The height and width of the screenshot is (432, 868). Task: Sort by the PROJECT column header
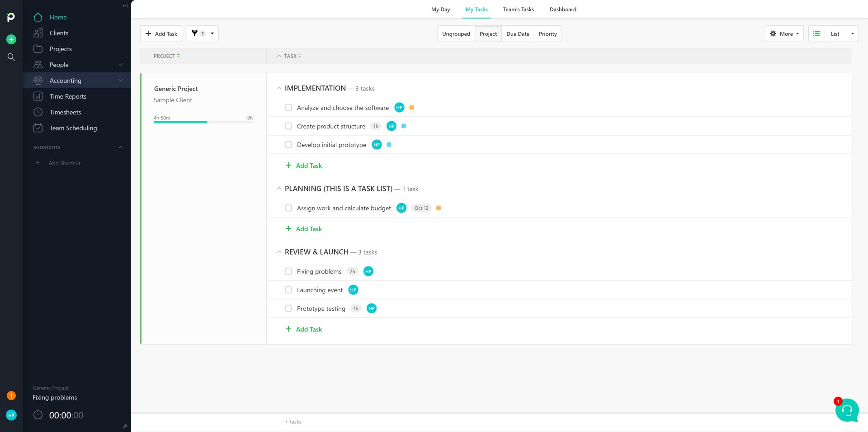tap(166, 56)
